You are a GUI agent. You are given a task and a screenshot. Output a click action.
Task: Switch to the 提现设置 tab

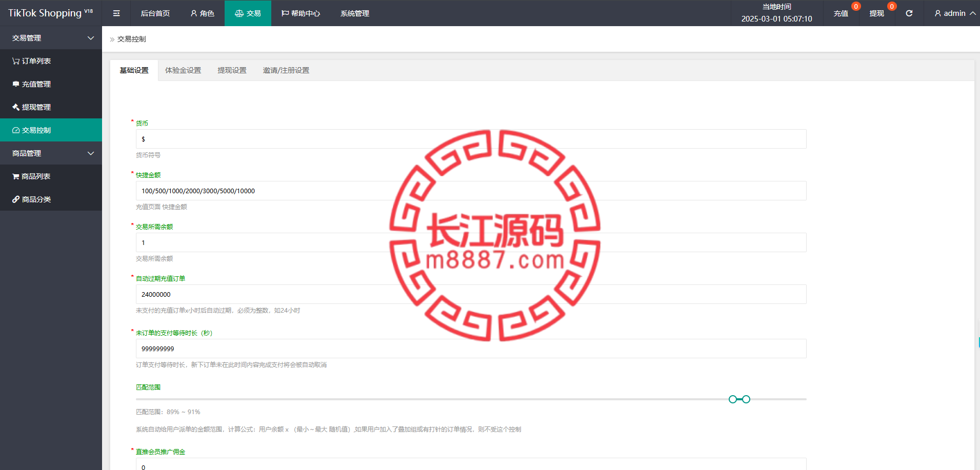tap(232, 70)
